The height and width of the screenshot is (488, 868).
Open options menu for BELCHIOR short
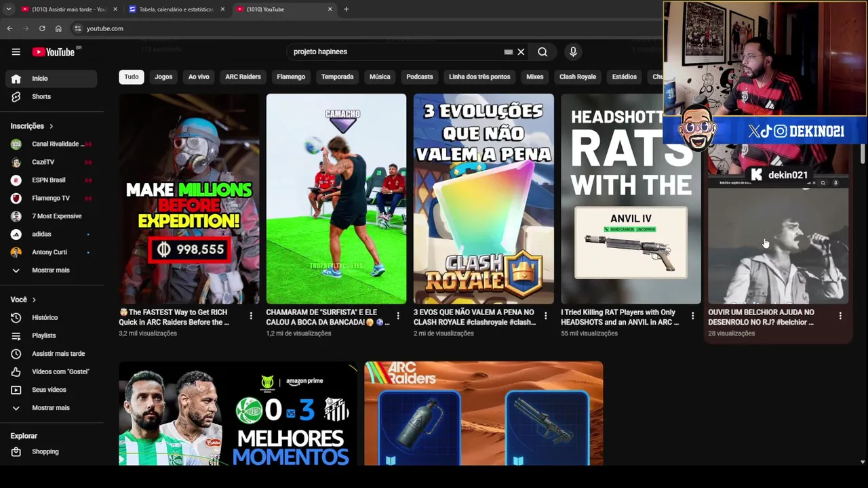point(840,316)
